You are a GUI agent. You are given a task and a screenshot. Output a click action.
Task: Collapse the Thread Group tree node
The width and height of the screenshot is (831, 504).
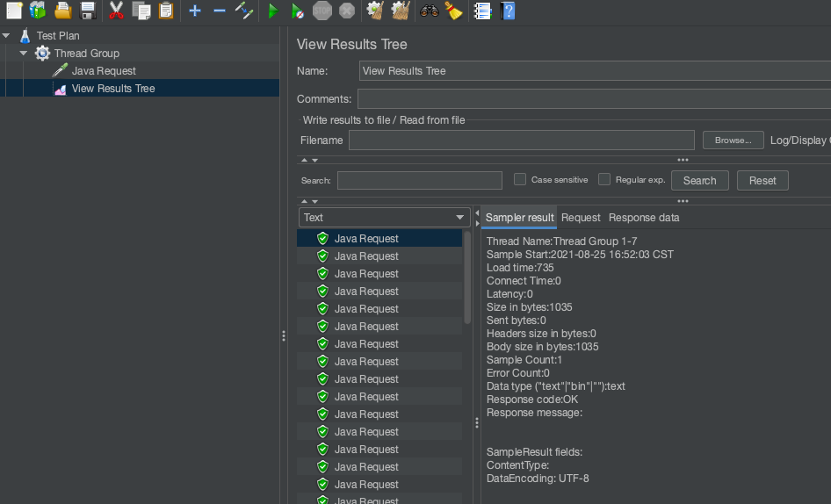(24, 53)
